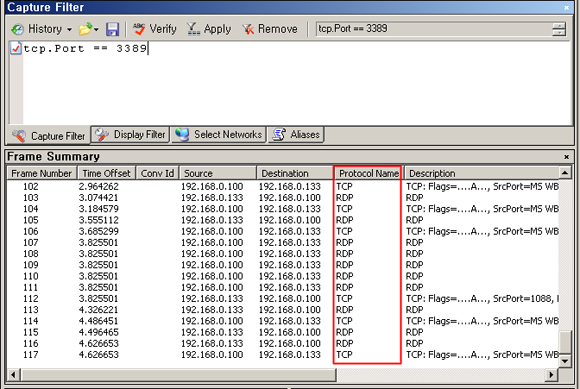
Task: Click the horizontal scrollbar left arrow
Action: tap(13, 375)
